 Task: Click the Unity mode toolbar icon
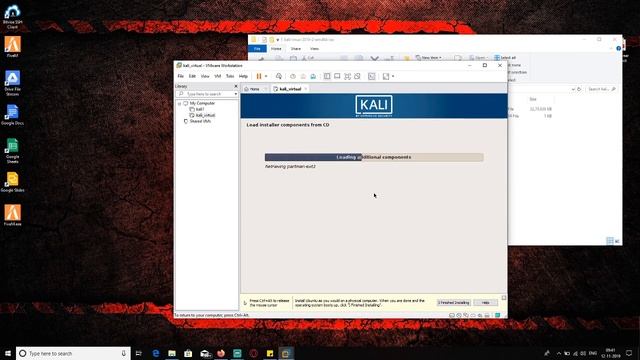(357, 76)
